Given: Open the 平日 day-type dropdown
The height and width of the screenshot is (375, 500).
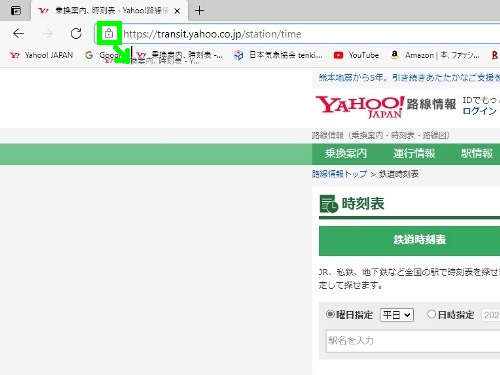Looking at the screenshot, I should [397, 315].
